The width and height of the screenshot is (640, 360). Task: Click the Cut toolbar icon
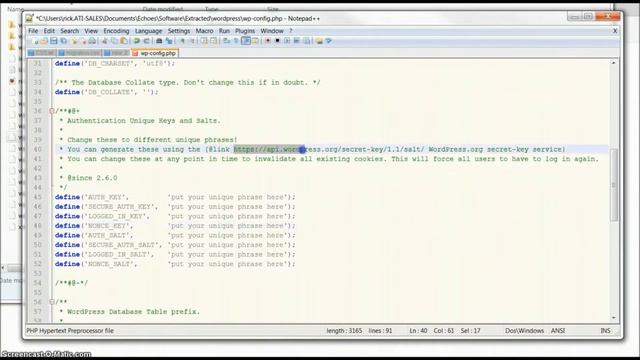105,41
